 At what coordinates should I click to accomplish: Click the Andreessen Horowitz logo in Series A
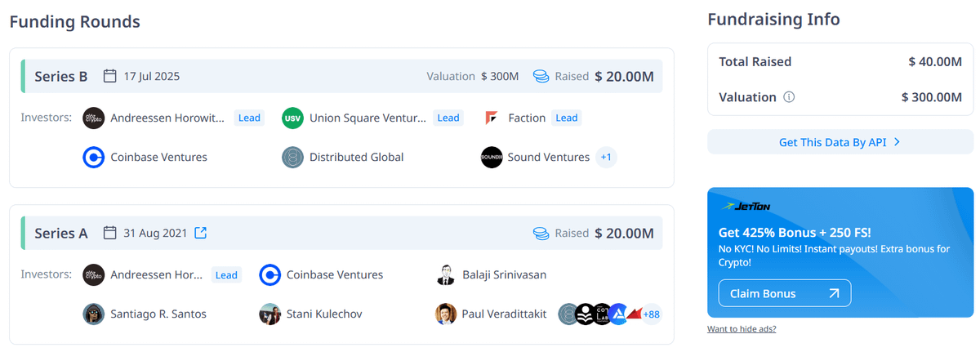(94, 275)
